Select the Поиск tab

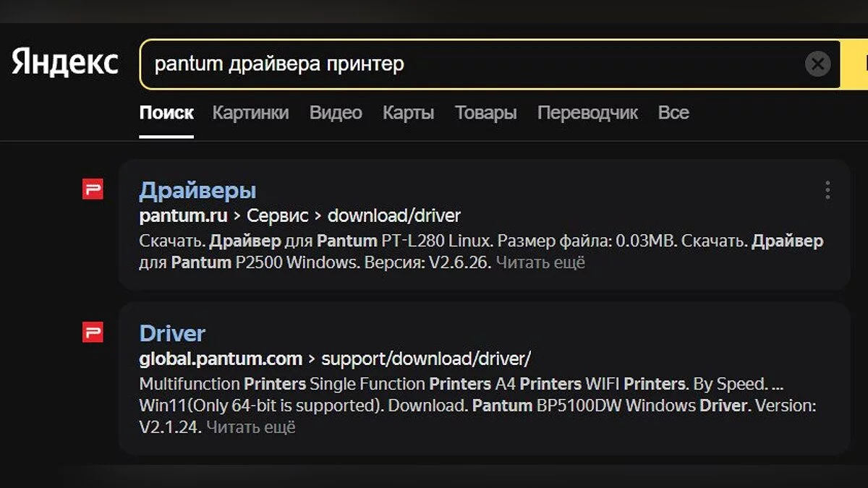(166, 113)
